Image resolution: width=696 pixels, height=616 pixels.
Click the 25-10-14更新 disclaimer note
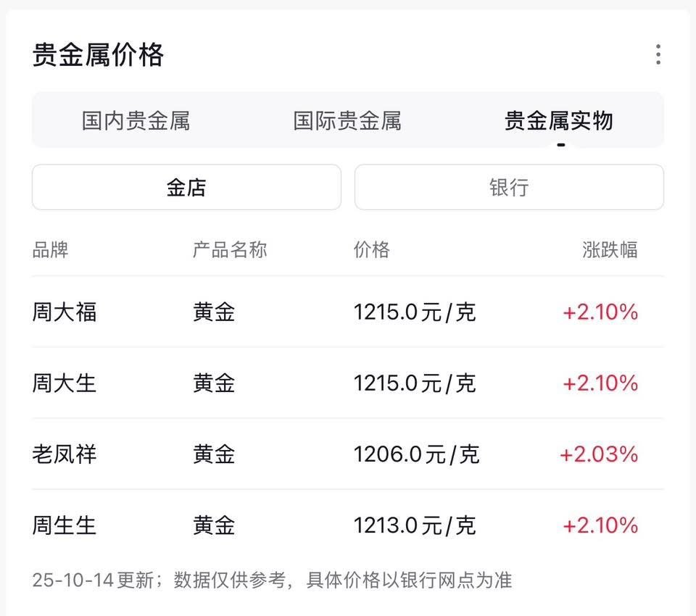click(272, 580)
